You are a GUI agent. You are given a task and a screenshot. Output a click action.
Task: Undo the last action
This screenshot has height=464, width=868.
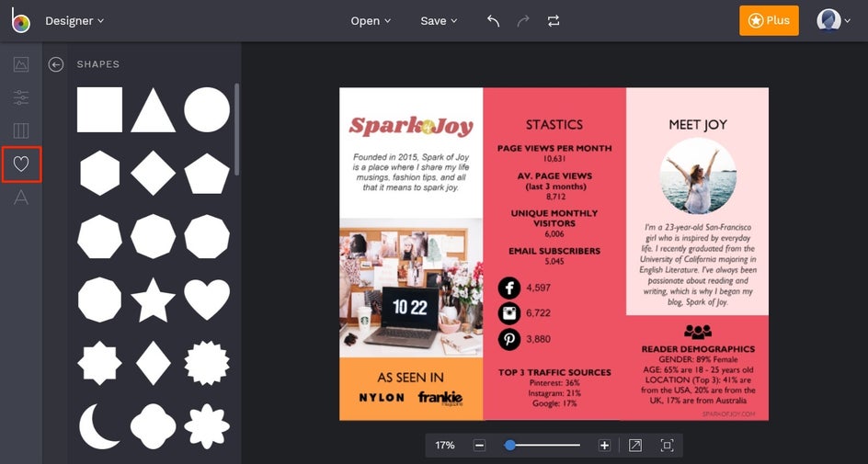click(493, 21)
